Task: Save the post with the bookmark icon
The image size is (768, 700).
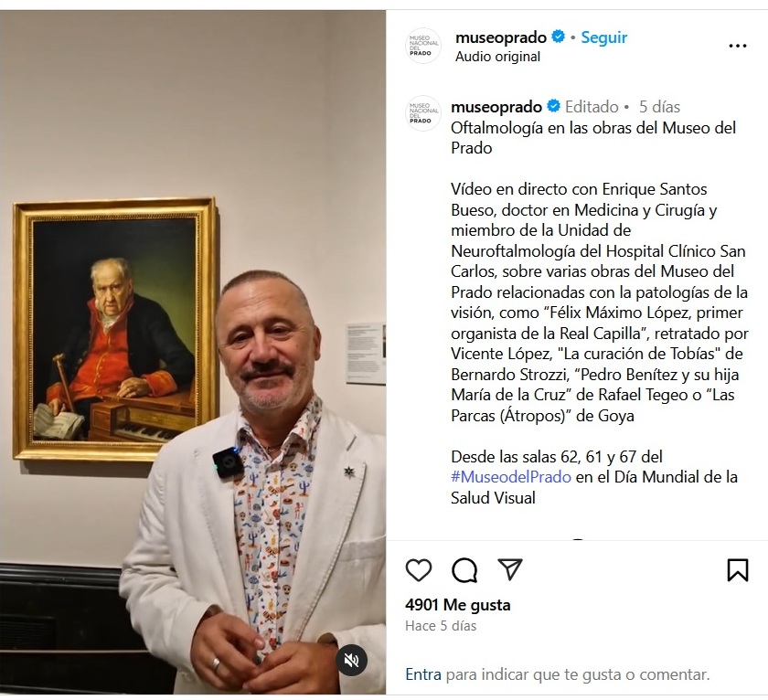Action: 738,570
